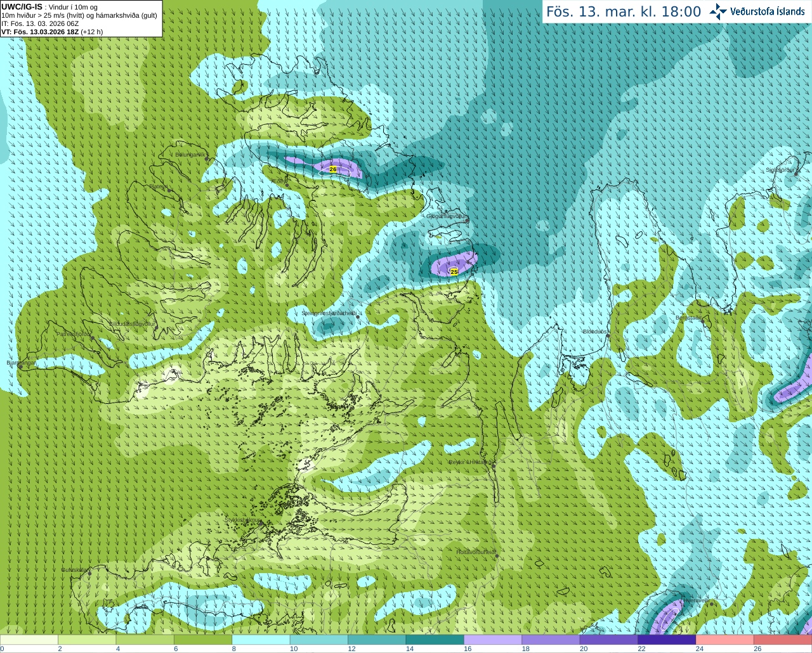Viewport: 812px width, 653px height.
Task: Select the 24–26 m/s pink legend swatch
Action: coord(725,640)
